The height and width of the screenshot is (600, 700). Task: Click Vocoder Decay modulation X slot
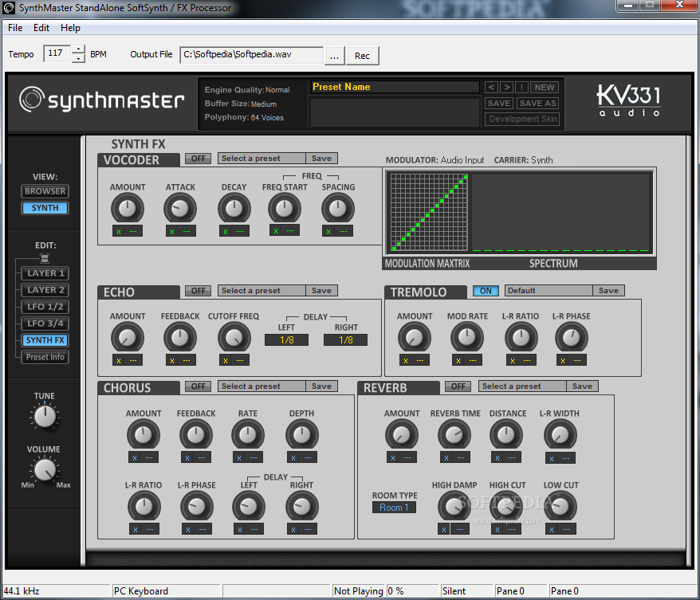tap(226, 232)
